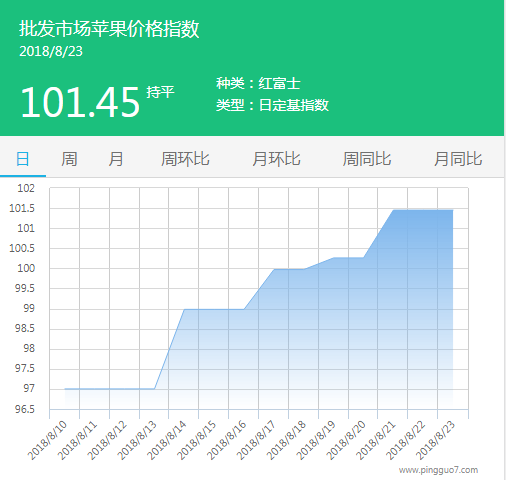The image size is (506, 480).
Task: Click the 持平 status indicator
Action: 160,92
